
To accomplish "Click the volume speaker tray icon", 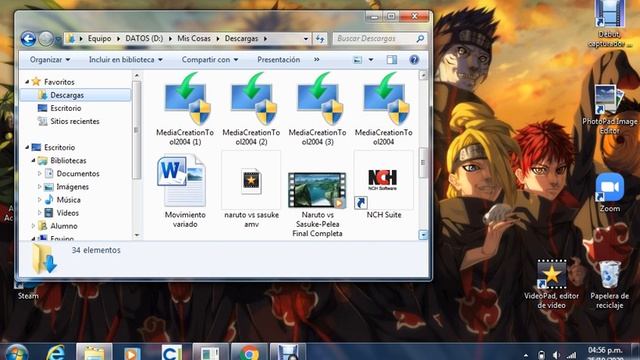I will 556,355.
